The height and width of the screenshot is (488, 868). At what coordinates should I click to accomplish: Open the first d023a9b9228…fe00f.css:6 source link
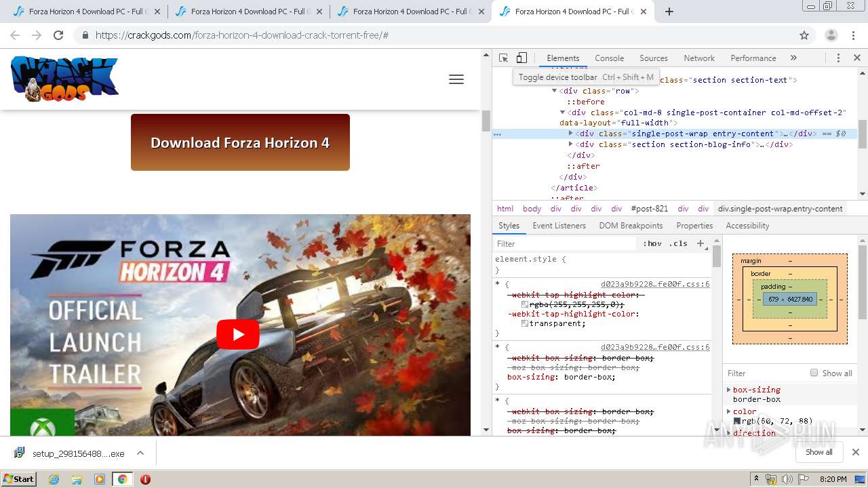655,284
